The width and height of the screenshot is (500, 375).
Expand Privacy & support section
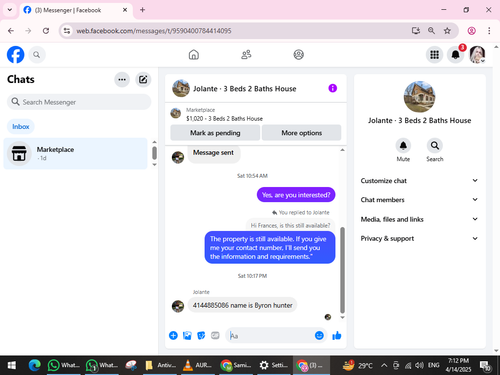click(419, 238)
